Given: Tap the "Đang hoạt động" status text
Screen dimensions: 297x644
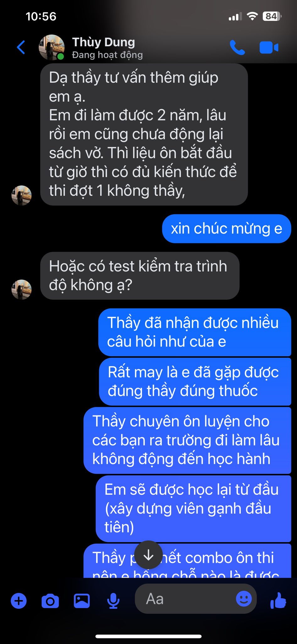Looking at the screenshot, I should pos(107,55).
